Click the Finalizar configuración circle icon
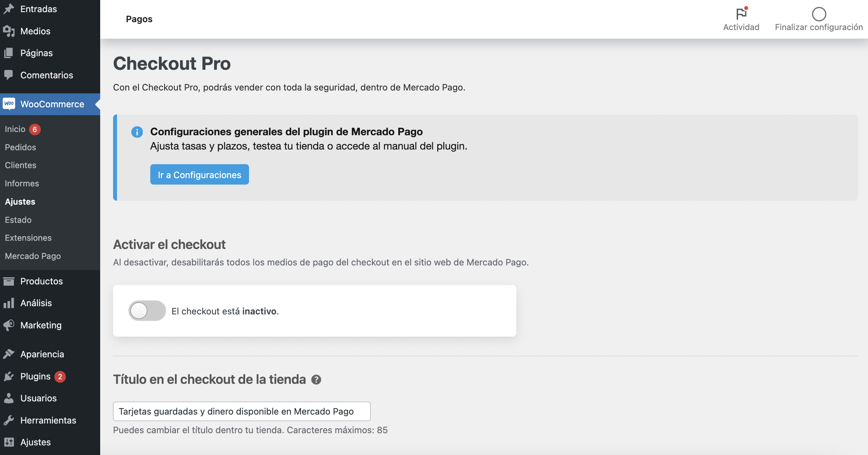This screenshot has width=868, height=455. [x=819, y=14]
